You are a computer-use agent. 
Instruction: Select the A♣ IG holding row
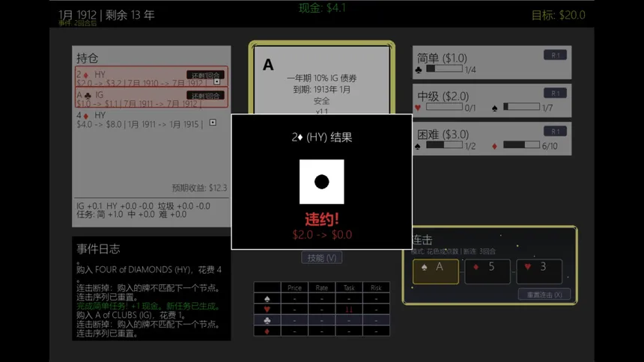pos(151,98)
